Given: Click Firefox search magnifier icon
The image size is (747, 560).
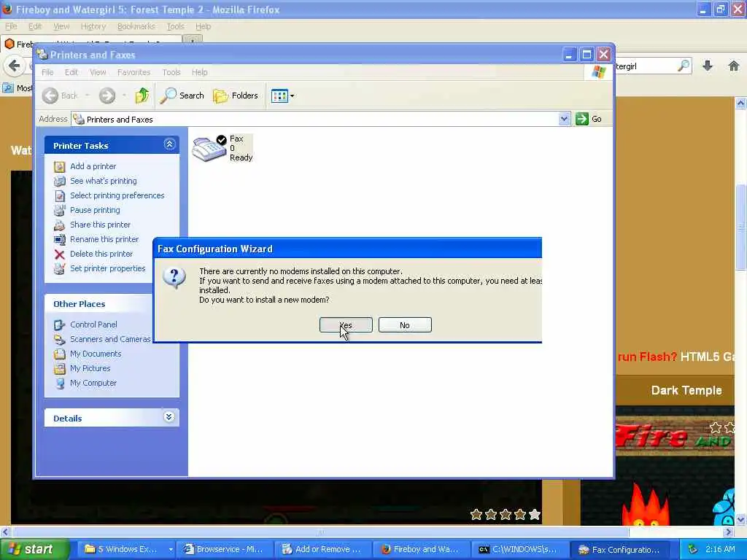Looking at the screenshot, I should [684, 66].
